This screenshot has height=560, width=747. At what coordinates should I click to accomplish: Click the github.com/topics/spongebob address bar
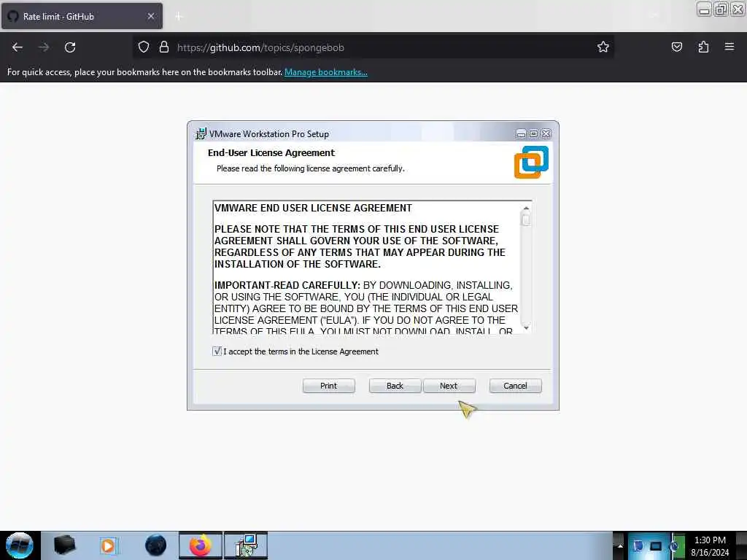coord(373,47)
